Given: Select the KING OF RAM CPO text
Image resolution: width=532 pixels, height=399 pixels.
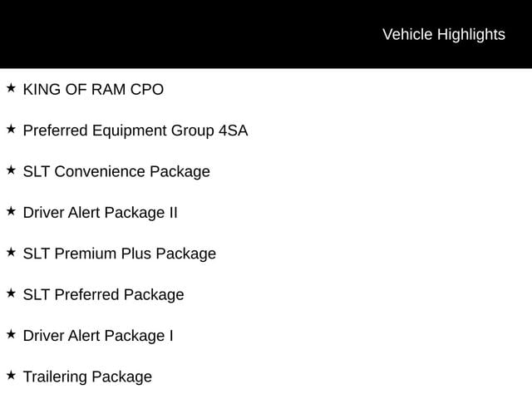Looking at the screenshot, I should pos(93,90).
